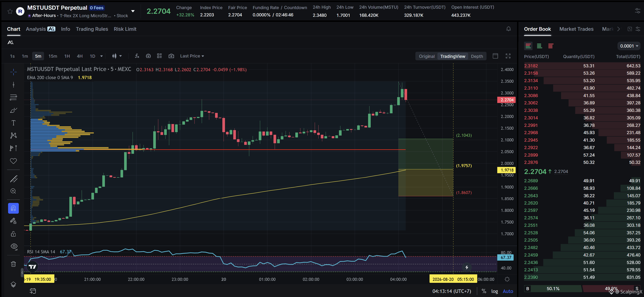The height and width of the screenshot is (297, 644).
Task: Open go-to-date calendar icon
Action: point(33,291)
